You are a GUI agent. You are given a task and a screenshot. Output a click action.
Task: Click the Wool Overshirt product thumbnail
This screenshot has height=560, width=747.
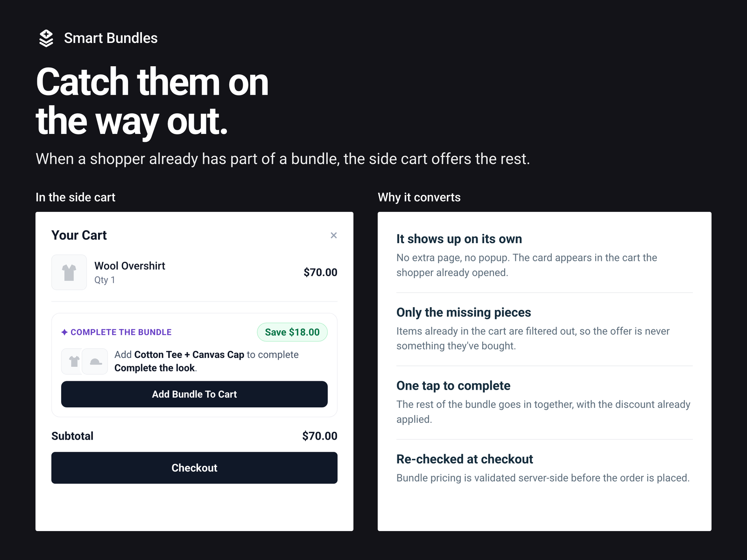click(x=69, y=272)
